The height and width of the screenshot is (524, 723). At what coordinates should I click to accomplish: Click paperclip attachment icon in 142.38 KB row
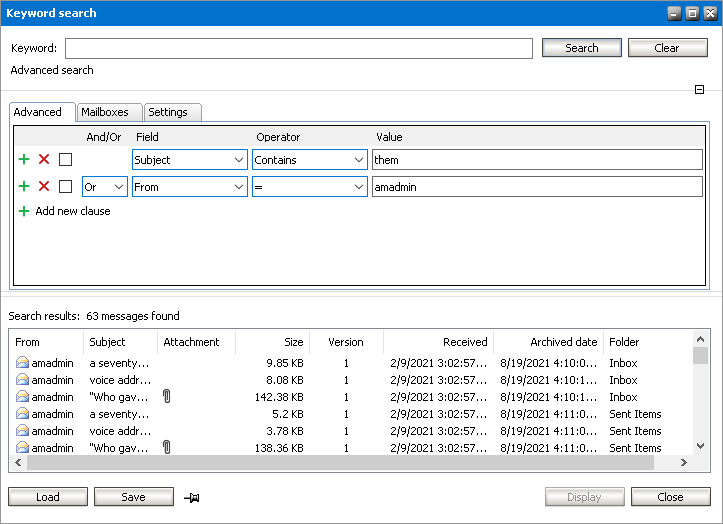pyautogui.click(x=167, y=397)
